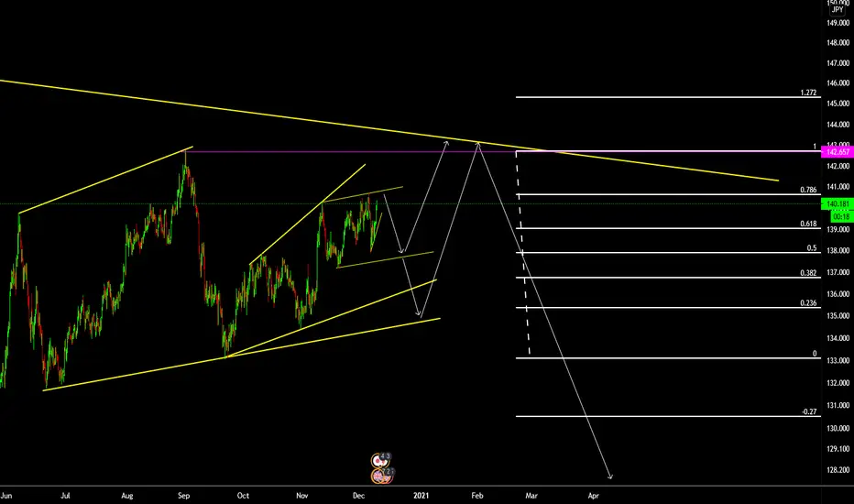
Task: Open the JPY currency selector on price axis
Action: [838, 9]
